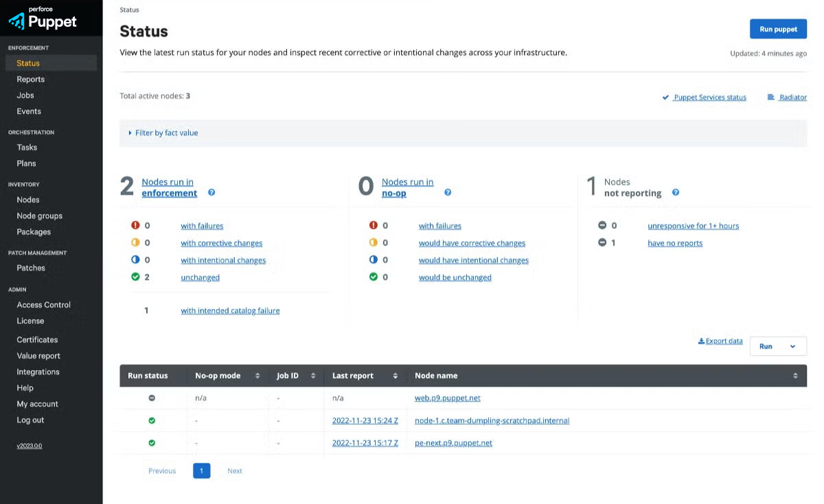Image resolution: width=824 pixels, height=504 pixels.
Task: Open the Run dropdown menu
Action: (778, 347)
